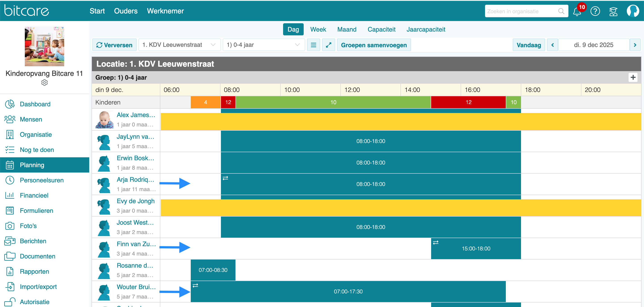The image size is (644, 307).
Task: Click the help question mark icon
Action: tap(595, 11)
